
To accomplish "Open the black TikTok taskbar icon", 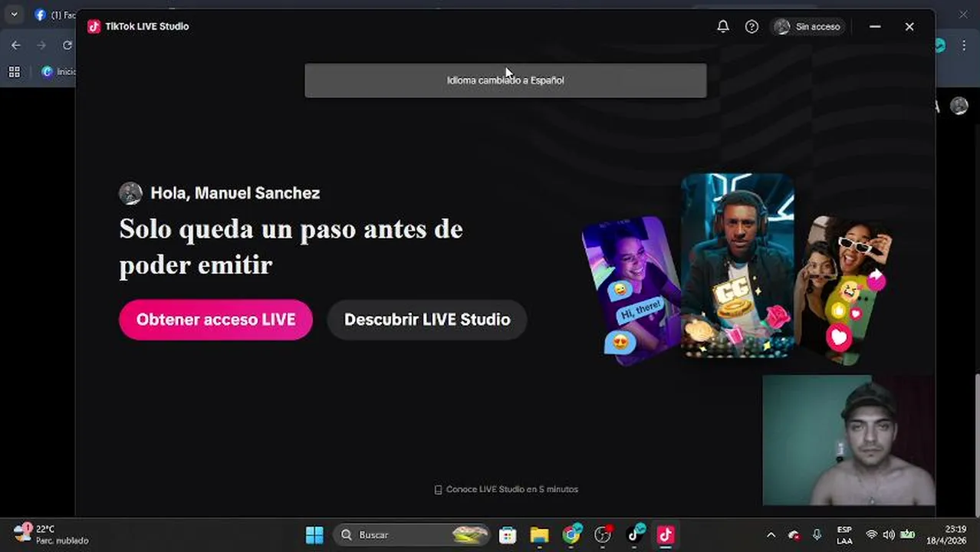I will (x=635, y=535).
